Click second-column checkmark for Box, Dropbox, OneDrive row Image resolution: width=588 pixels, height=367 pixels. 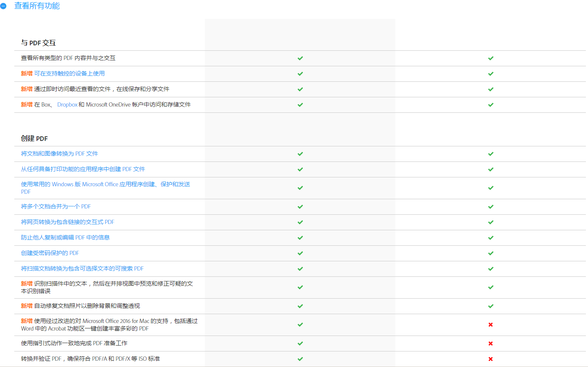[491, 105]
